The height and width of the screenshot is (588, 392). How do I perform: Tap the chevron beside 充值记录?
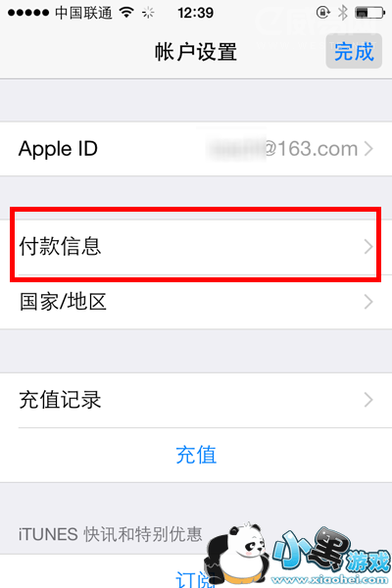tap(368, 400)
